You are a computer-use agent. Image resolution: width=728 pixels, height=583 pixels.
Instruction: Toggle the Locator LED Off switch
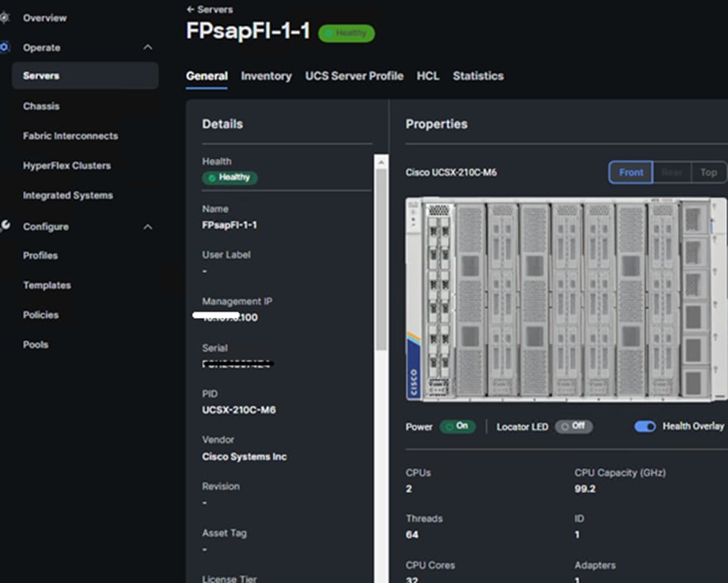pyautogui.click(x=573, y=426)
